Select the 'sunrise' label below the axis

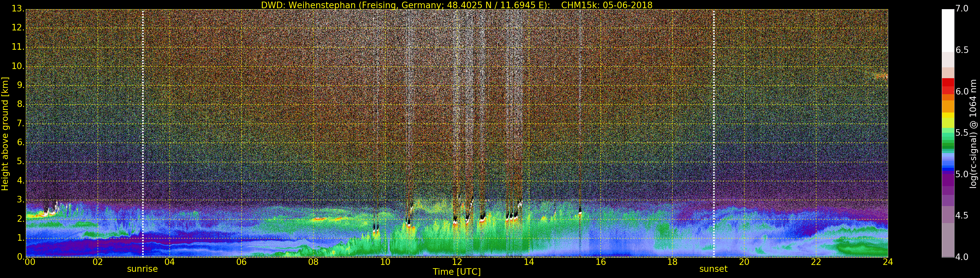point(142,269)
